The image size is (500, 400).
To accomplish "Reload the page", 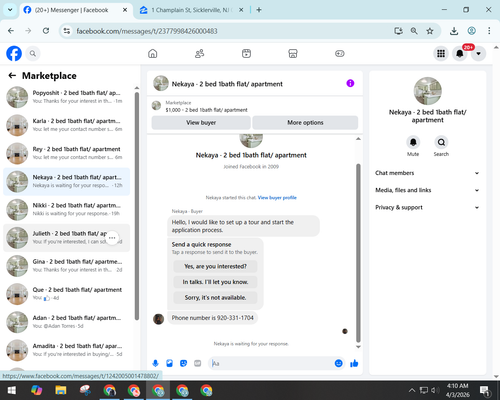I will pos(46,31).
